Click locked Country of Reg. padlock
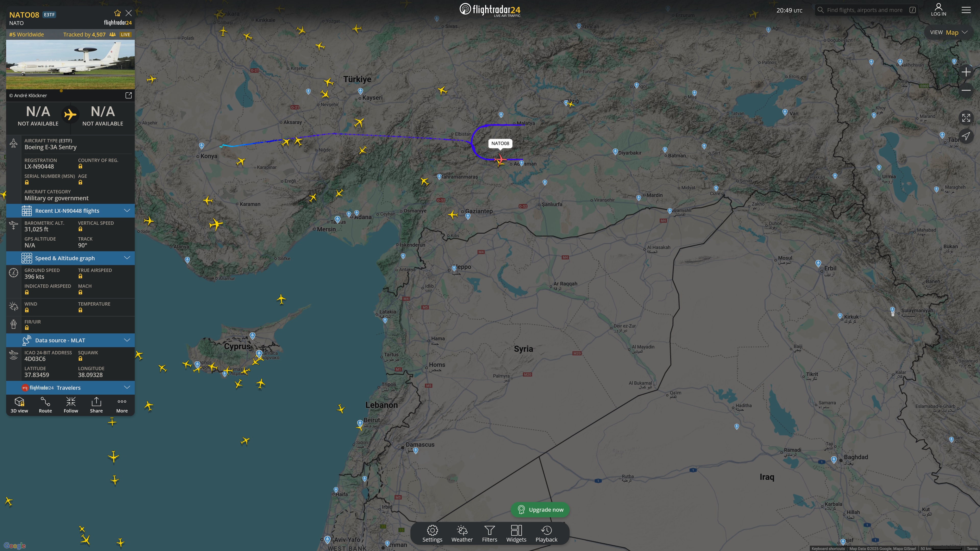This screenshot has width=980, height=551. click(x=80, y=167)
